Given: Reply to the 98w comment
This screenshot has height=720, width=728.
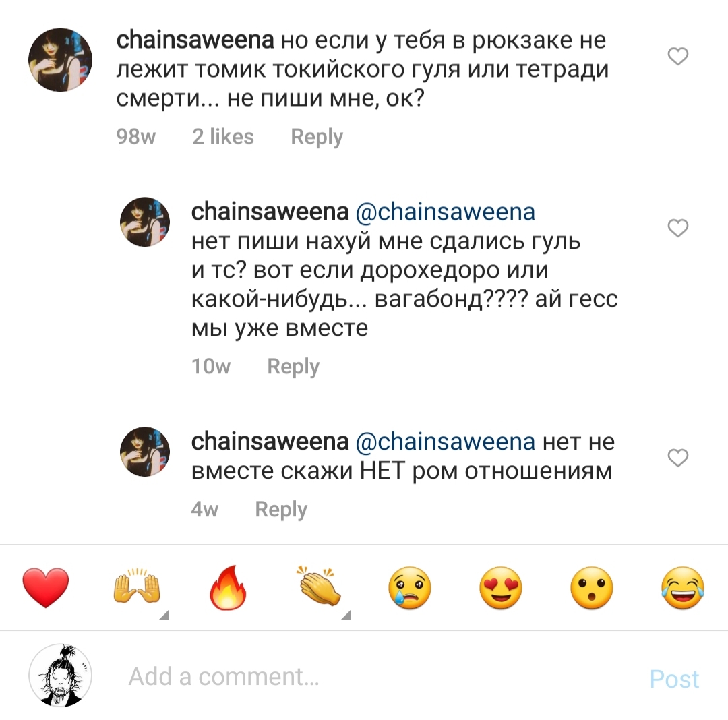Looking at the screenshot, I should click(x=317, y=137).
